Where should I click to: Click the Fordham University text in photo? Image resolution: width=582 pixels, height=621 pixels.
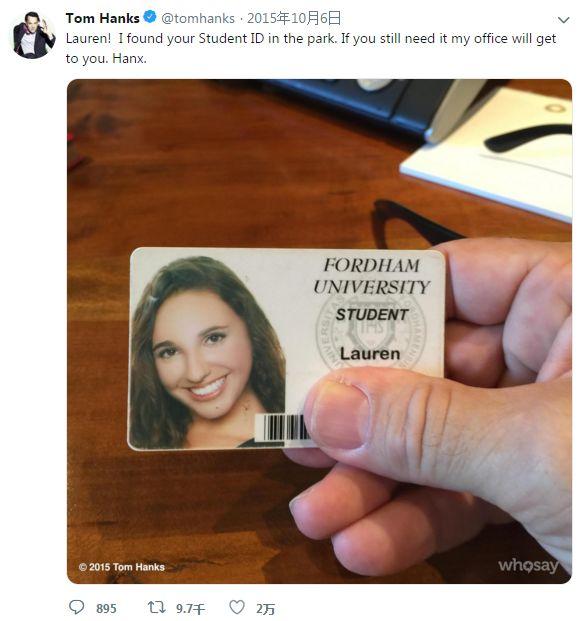(x=371, y=276)
